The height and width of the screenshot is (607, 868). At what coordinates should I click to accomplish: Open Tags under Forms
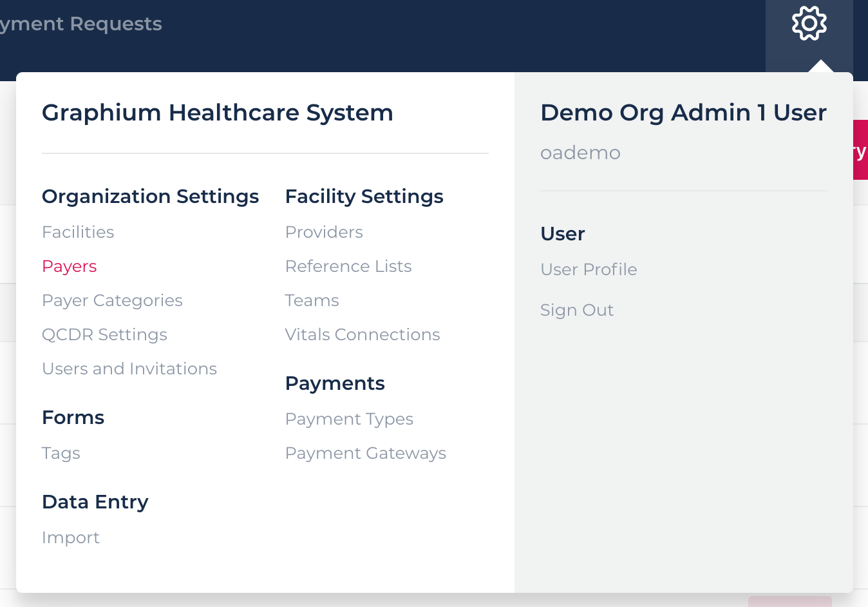tap(61, 453)
